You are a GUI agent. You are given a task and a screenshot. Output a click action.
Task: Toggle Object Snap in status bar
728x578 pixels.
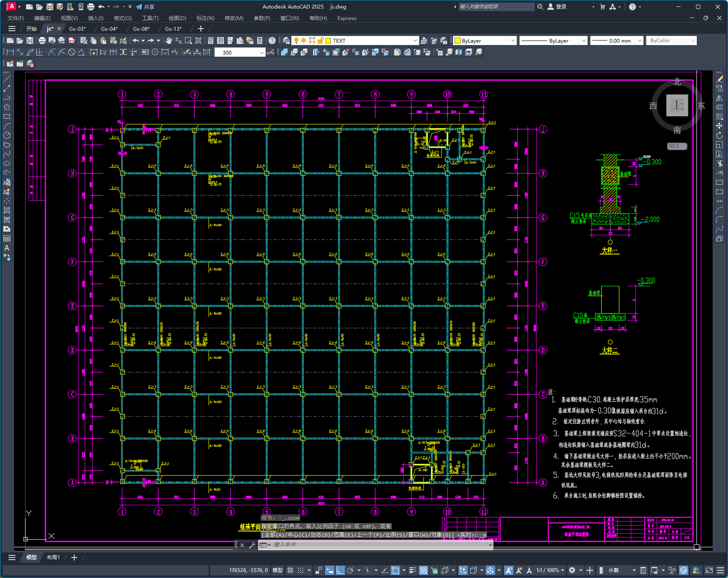click(395, 570)
